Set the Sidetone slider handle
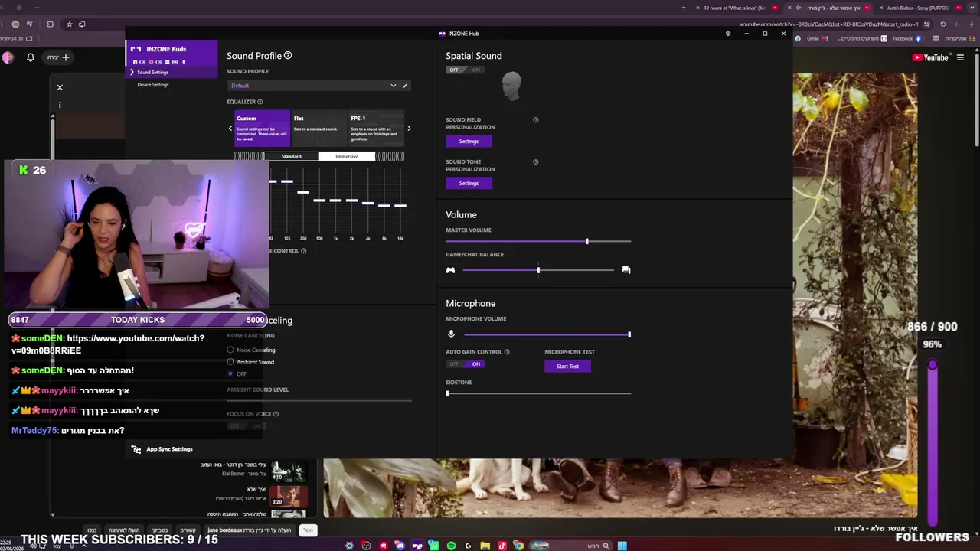Image resolution: width=980 pixels, height=551 pixels. click(448, 393)
